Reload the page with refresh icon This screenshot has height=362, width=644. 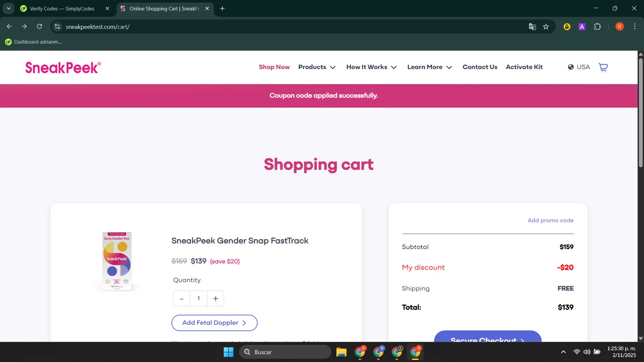click(x=39, y=27)
